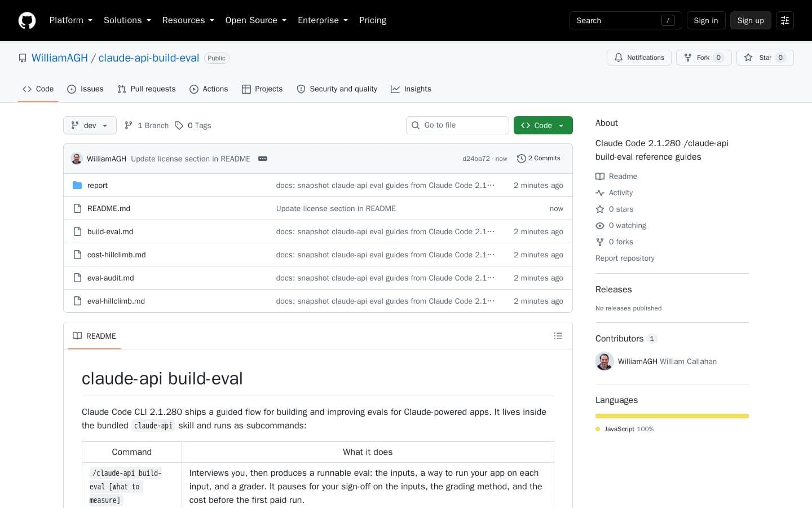View 0 watching link
Viewport: 812px width, 508px height.
(x=621, y=225)
